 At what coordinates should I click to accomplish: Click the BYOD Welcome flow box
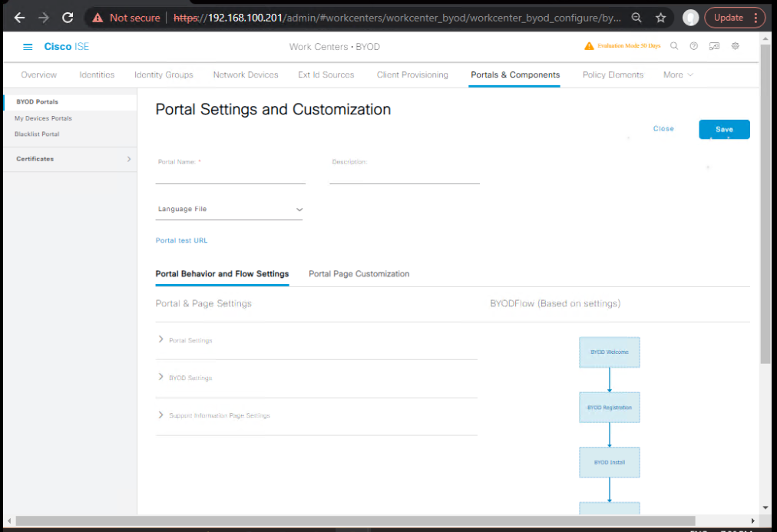(610, 352)
